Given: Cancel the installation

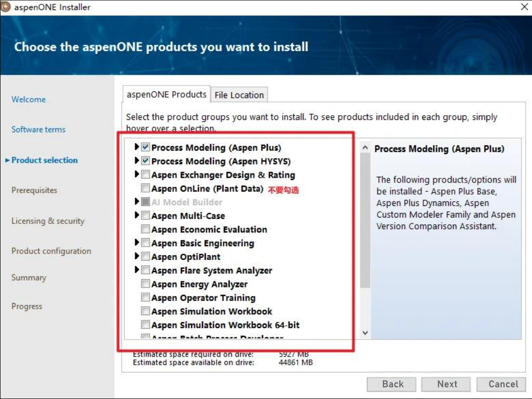Looking at the screenshot, I should coord(502,384).
